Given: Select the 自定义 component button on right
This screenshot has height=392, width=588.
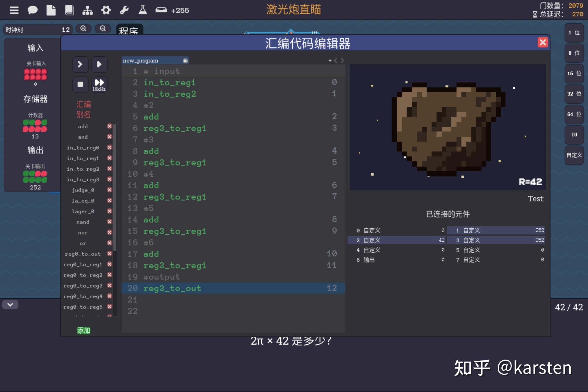Looking at the screenshot, I should [x=574, y=155].
